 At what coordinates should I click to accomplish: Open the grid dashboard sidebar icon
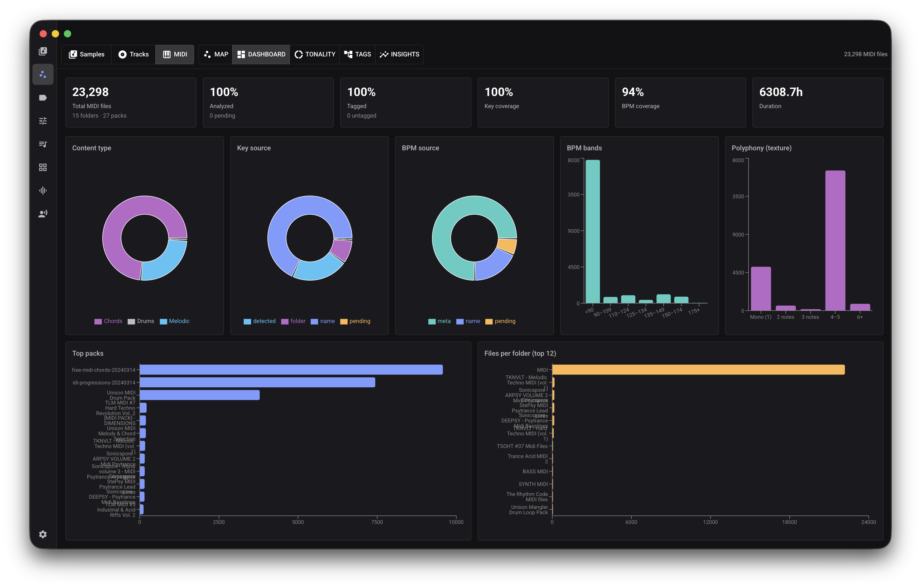(x=43, y=167)
